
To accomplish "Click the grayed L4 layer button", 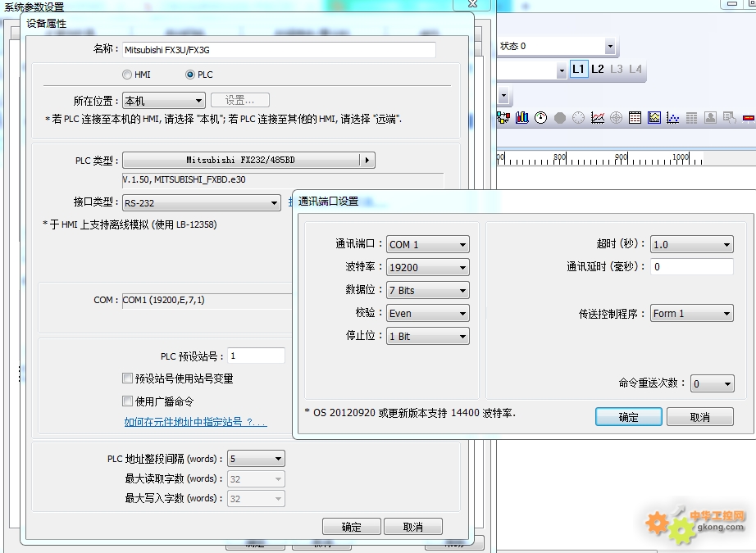I will [635, 69].
